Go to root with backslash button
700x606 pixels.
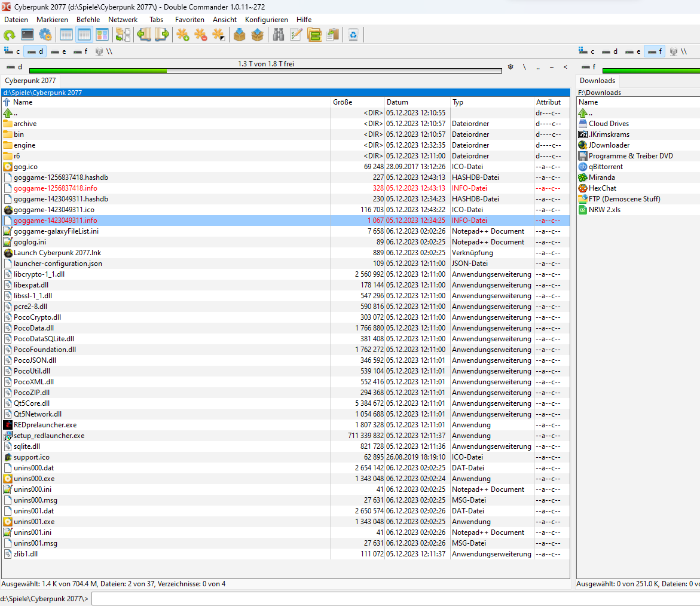click(x=525, y=67)
